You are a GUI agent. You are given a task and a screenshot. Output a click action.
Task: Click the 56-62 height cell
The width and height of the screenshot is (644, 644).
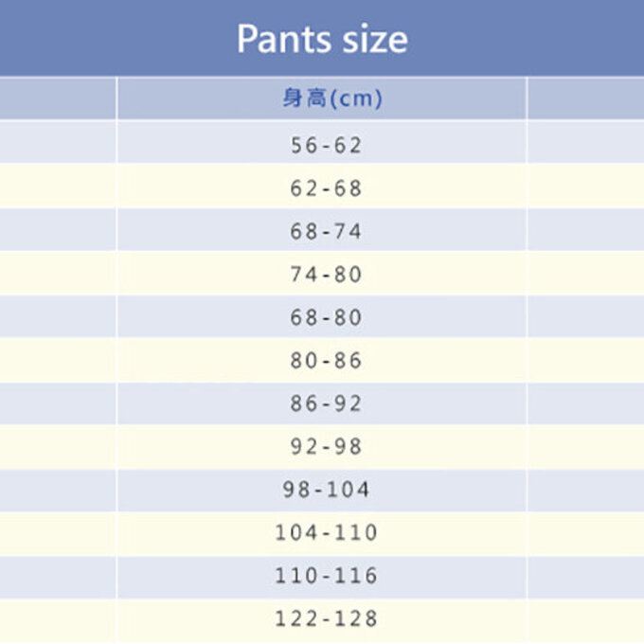326,146
